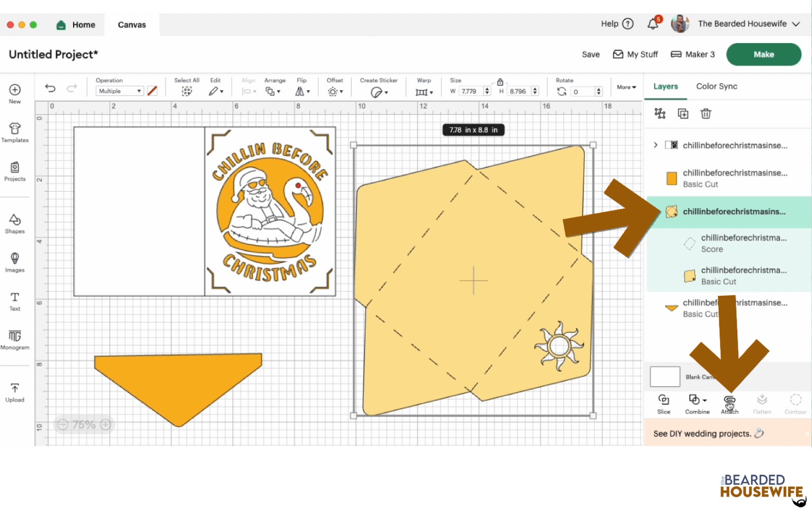812x516 pixels.
Task: Click the operation color swatch
Action: point(152,91)
